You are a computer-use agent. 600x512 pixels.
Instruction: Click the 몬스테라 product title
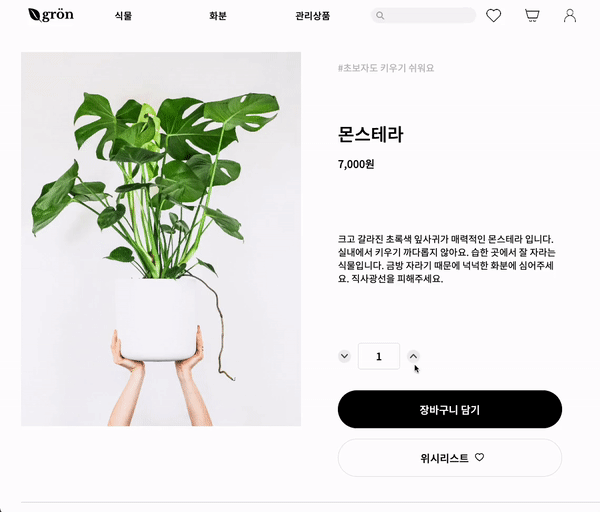click(370, 134)
